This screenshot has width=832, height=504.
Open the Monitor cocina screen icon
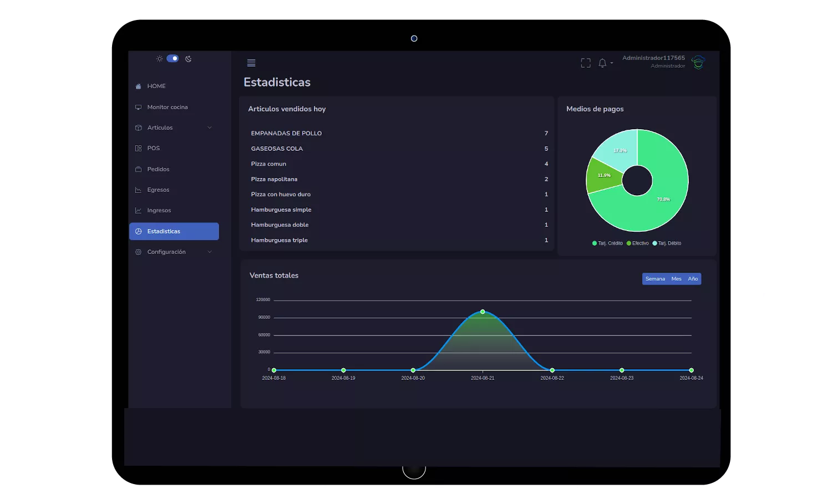(139, 107)
